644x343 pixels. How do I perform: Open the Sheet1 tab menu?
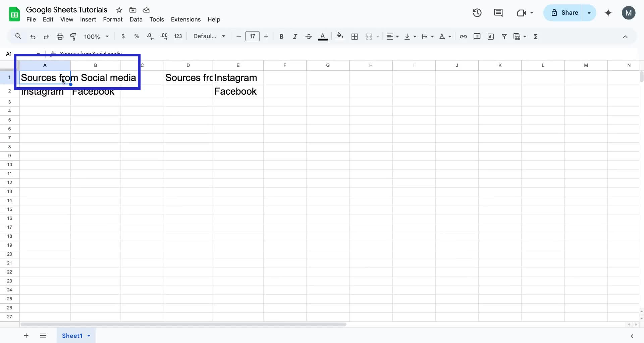pyautogui.click(x=88, y=336)
